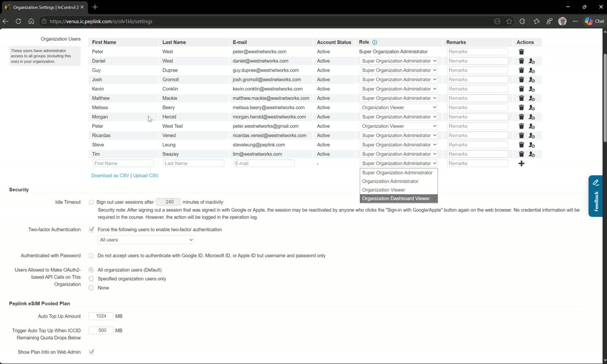
Task: Bookmark this page with the star icon
Action: point(509,22)
